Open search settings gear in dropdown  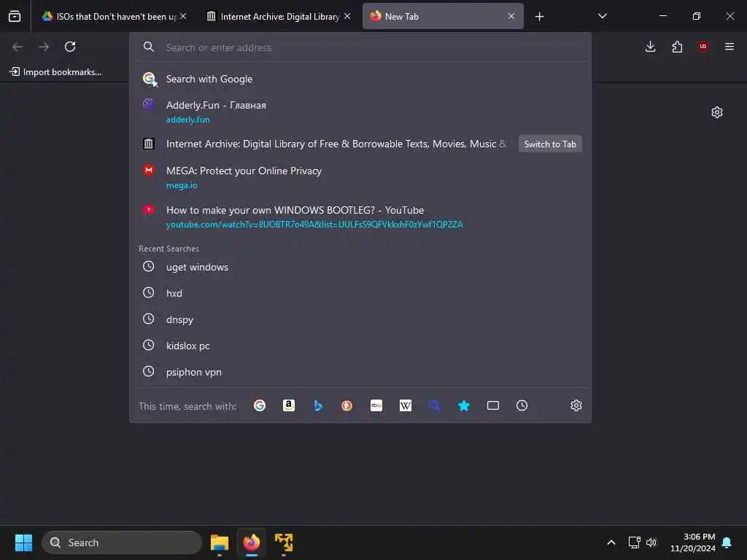(576, 405)
